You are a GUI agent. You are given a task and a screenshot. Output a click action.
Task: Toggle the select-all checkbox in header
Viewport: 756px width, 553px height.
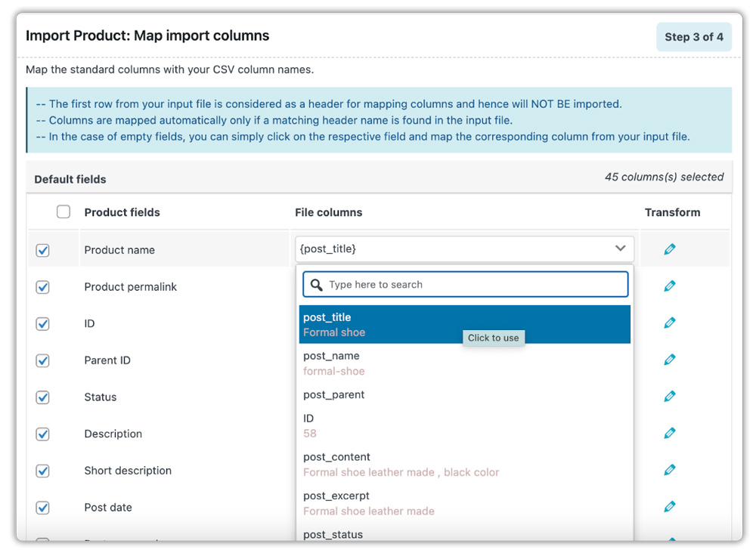(64, 212)
